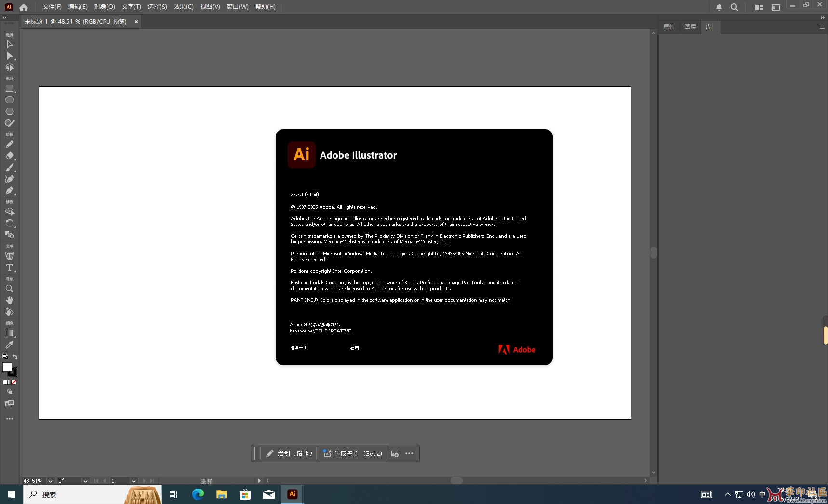This screenshot has height=504, width=828.
Task: Open the Edit Toolbar three-dots button
Action: [x=10, y=419]
